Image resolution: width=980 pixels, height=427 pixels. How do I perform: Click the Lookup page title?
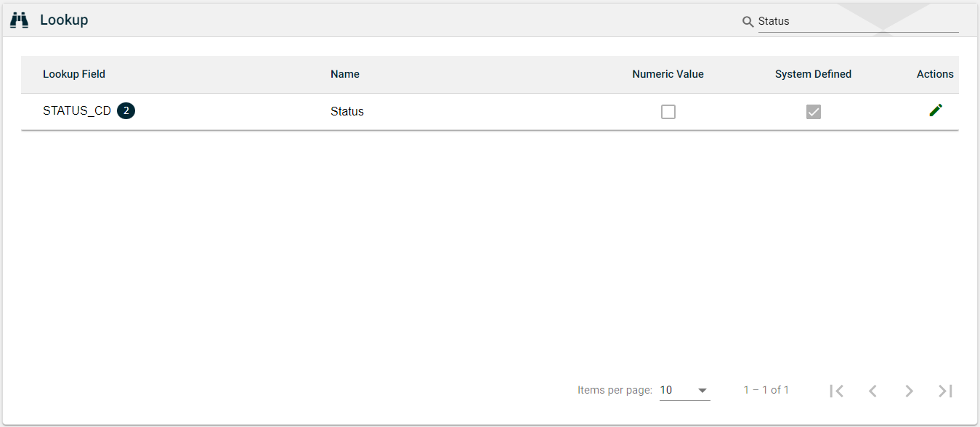(64, 20)
